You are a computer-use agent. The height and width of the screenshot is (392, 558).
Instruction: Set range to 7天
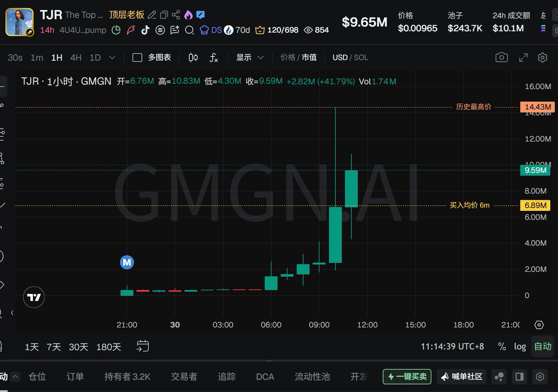coord(54,347)
